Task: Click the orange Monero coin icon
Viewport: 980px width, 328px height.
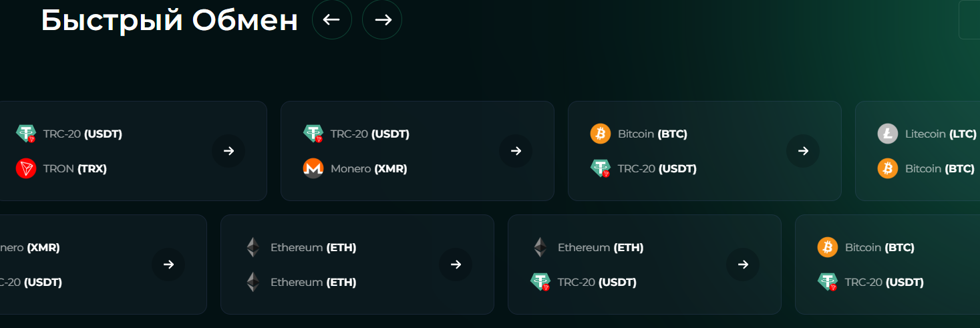Action: point(313,168)
